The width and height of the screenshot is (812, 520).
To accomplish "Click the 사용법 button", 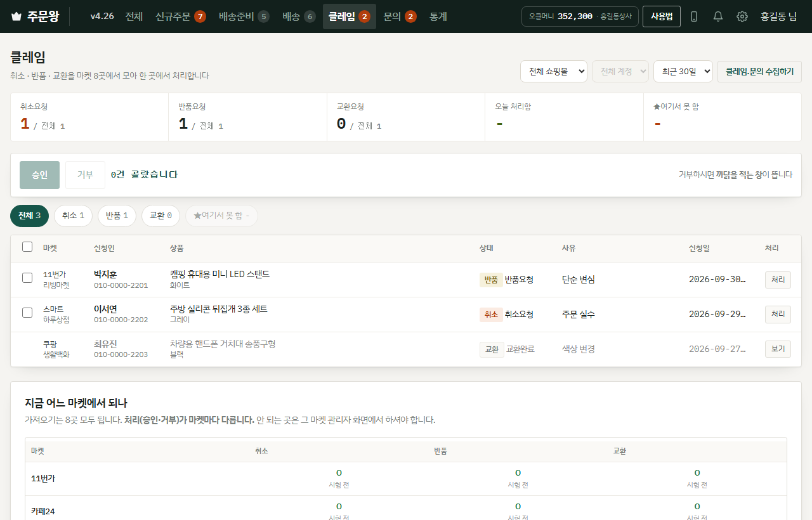I will [662, 16].
